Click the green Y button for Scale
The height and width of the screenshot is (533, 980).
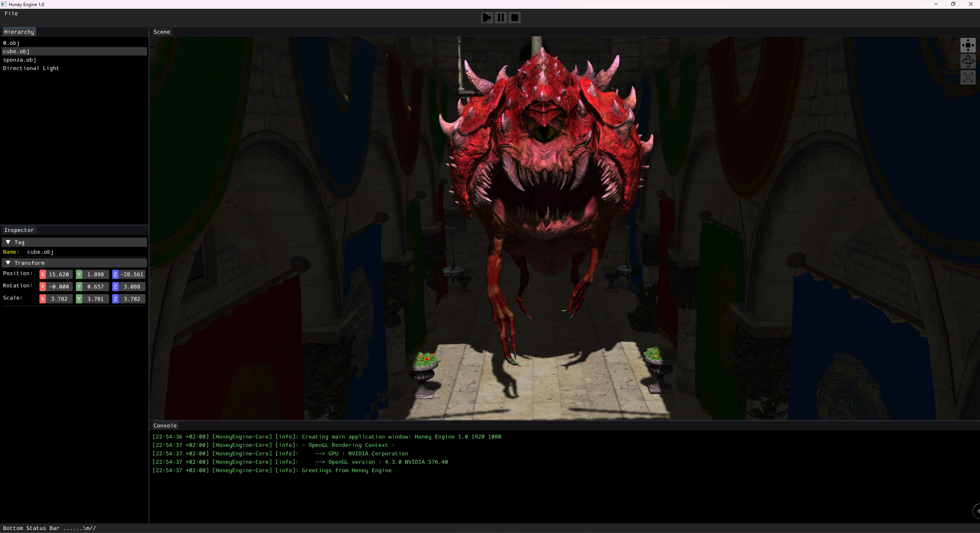point(79,299)
